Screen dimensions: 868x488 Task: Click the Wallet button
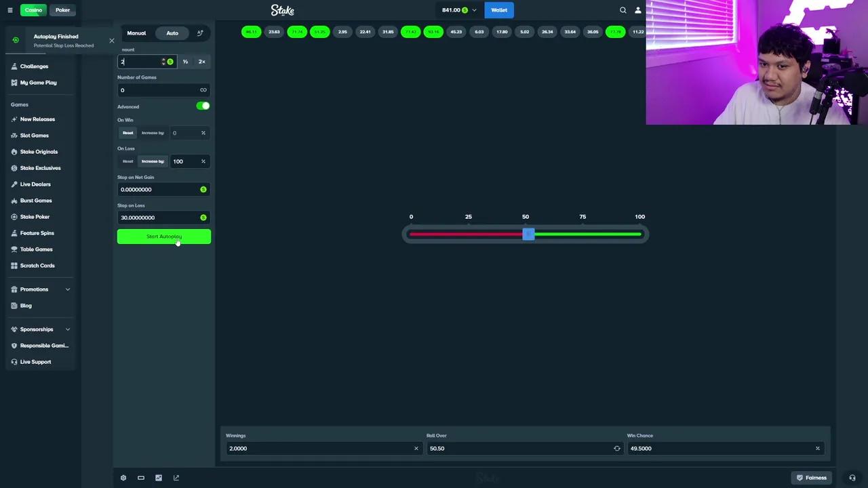[499, 10]
